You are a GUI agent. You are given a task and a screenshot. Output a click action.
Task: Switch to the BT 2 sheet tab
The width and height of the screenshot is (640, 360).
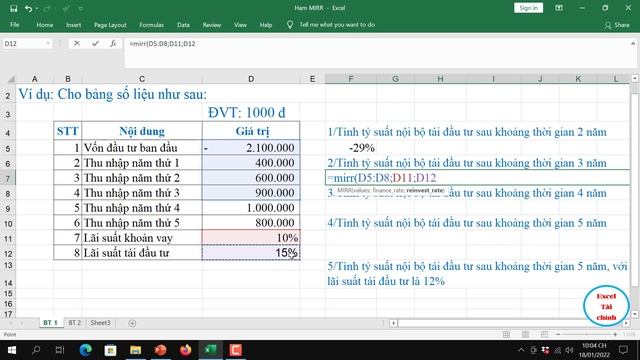click(74, 323)
